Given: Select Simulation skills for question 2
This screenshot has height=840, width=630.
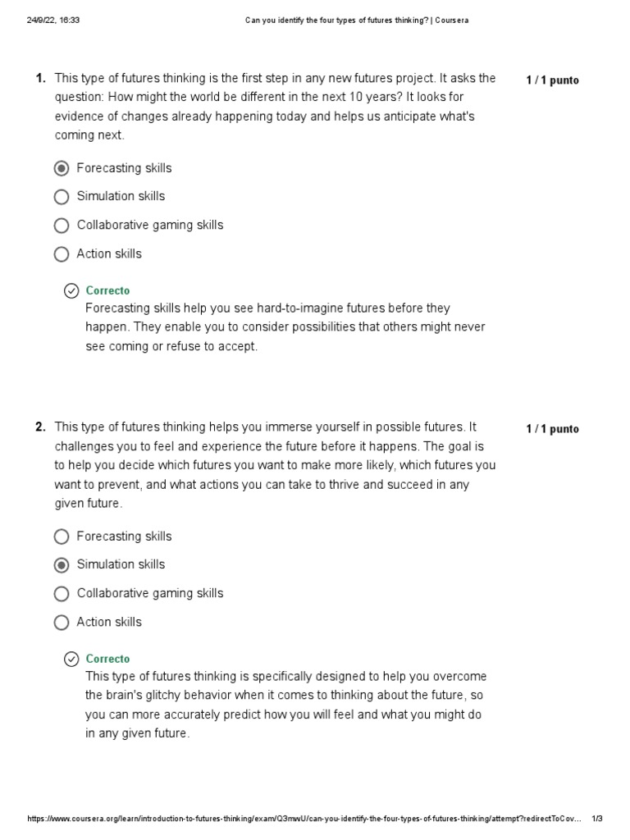Looking at the screenshot, I should pyautogui.click(x=62, y=565).
